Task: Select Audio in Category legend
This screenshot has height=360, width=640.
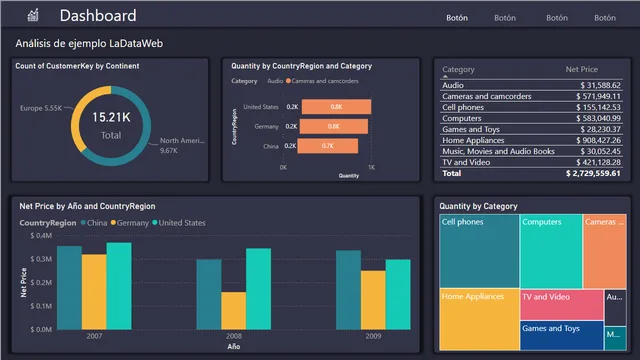Action: point(275,81)
